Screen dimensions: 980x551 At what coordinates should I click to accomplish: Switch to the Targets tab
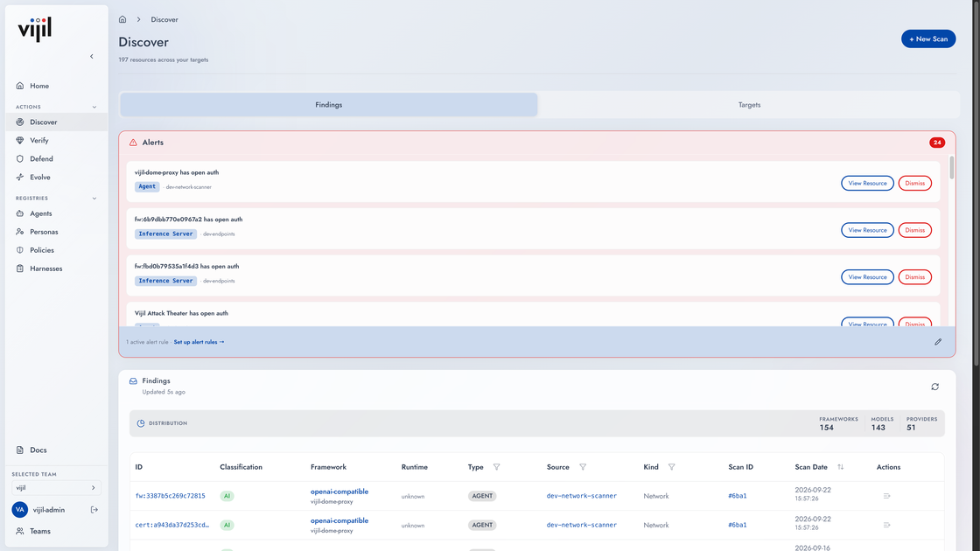coord(749,105)
